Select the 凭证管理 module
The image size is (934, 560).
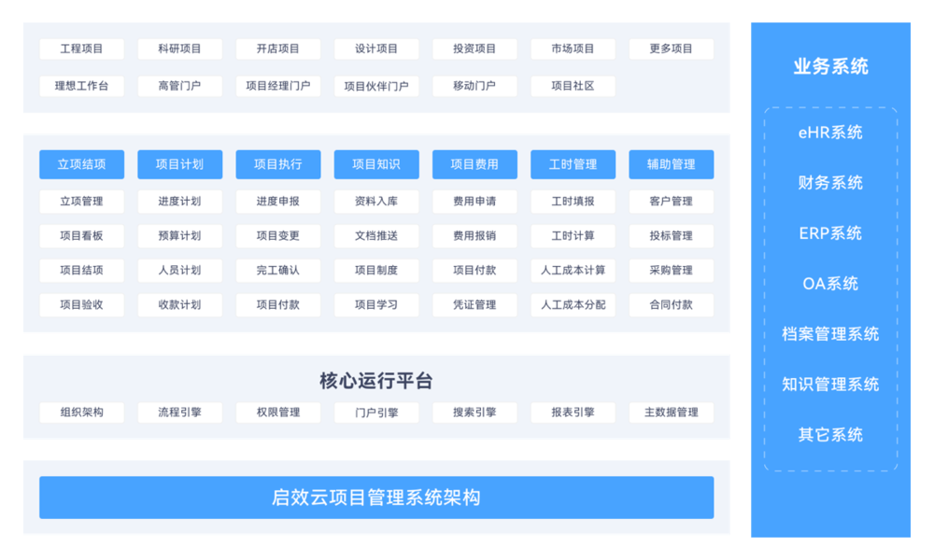point(474,304)
